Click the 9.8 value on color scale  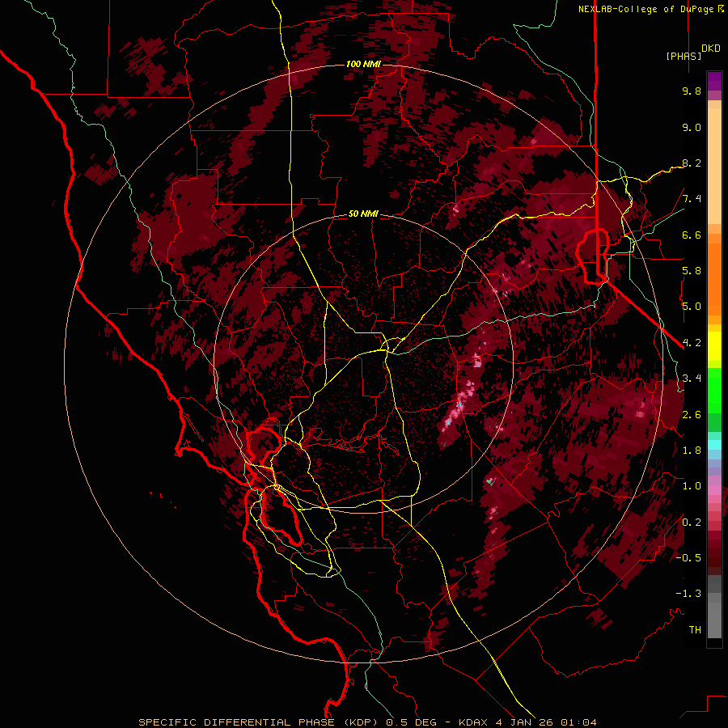pos(692,91)
